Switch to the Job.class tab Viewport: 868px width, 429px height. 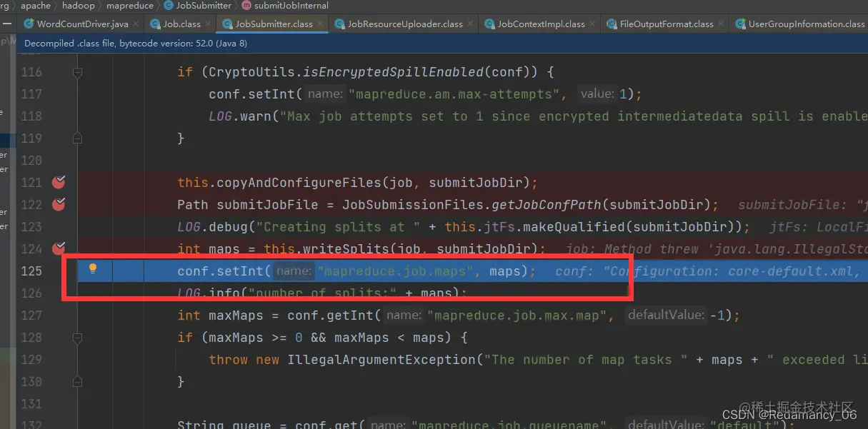[182, 24]
